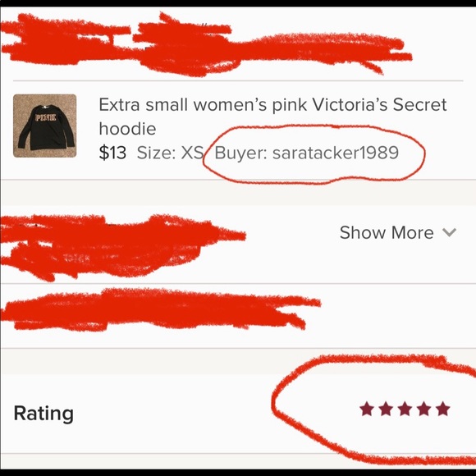Screen dimensions: 476x476
Task: Select the $13 price label
Action: [x=112, y=153]
